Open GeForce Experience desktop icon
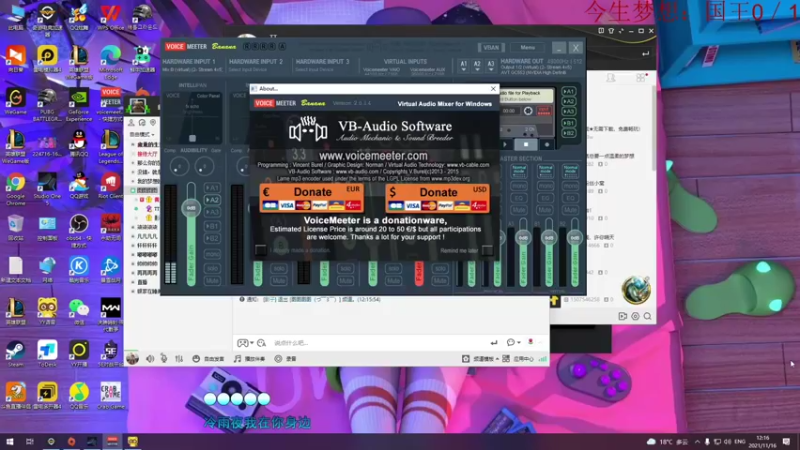The image size is (800, 450). (x=79, y=105)
